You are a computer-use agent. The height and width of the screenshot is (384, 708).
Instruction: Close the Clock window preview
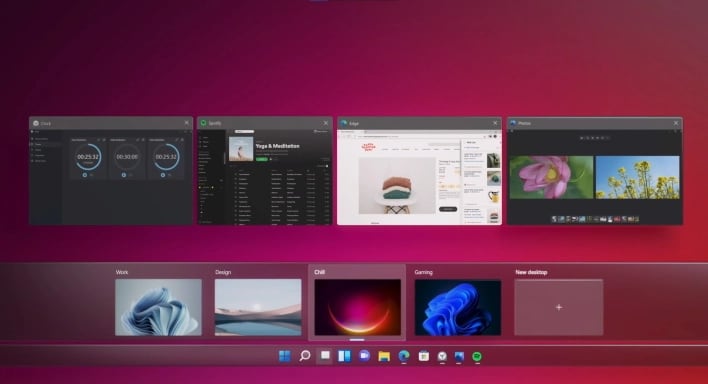click(186, 123)
